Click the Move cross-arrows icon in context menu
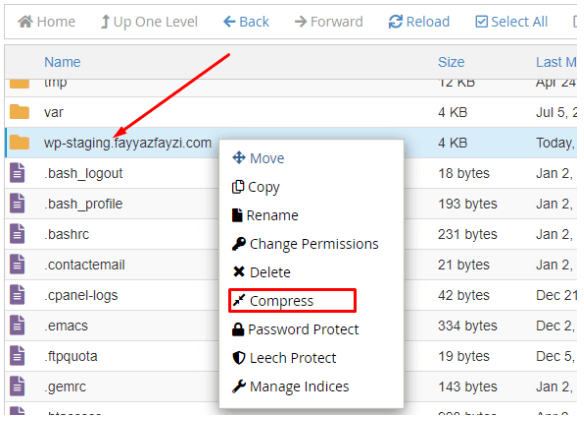 [x=239, y=158]
